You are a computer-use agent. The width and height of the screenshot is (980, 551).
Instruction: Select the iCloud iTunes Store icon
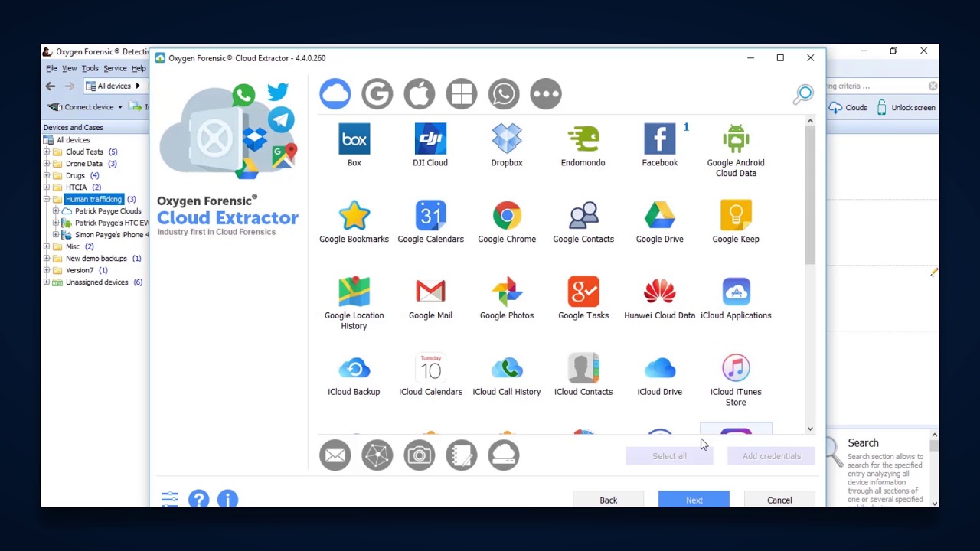coord(736,369)
